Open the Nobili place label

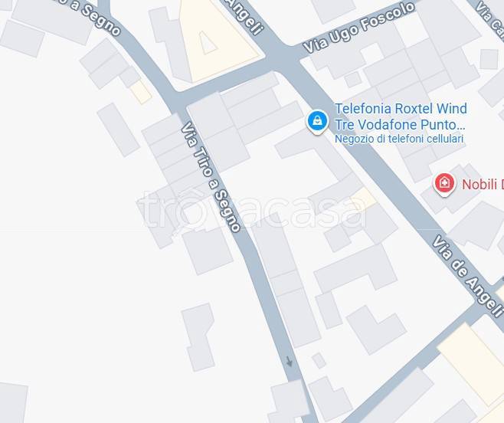(x=483, y=185)
